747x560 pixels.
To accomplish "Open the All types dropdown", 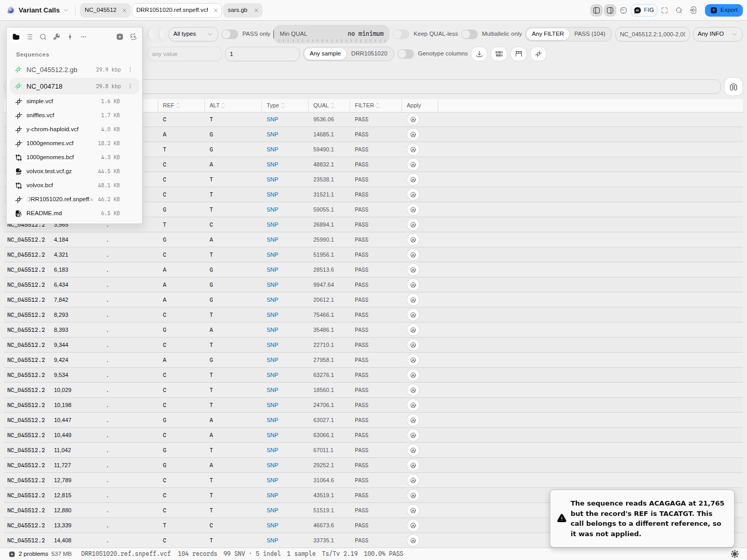I will [x=193, y=34].
